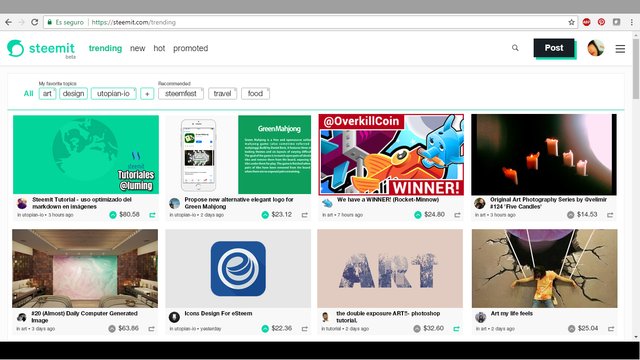Screen dimensions: 640x360
Task: Open Propose new alternative elegant logo title
Action: coord(239,203)
